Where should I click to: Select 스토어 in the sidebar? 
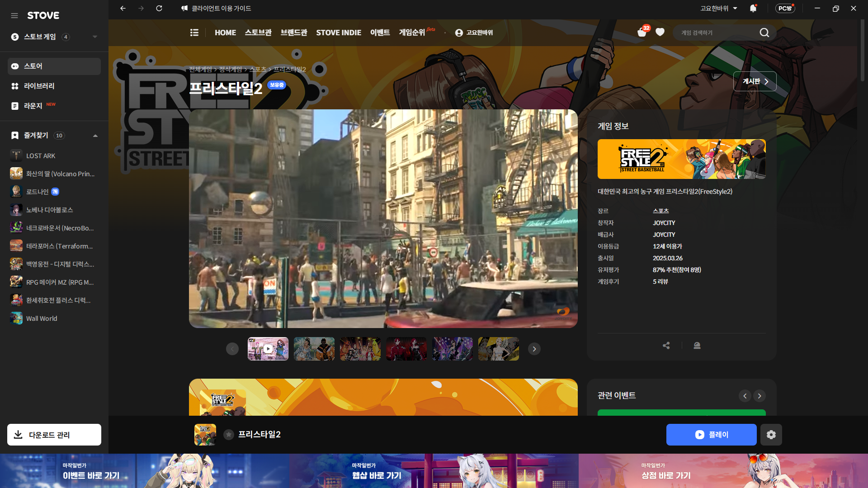click(54, 66)
